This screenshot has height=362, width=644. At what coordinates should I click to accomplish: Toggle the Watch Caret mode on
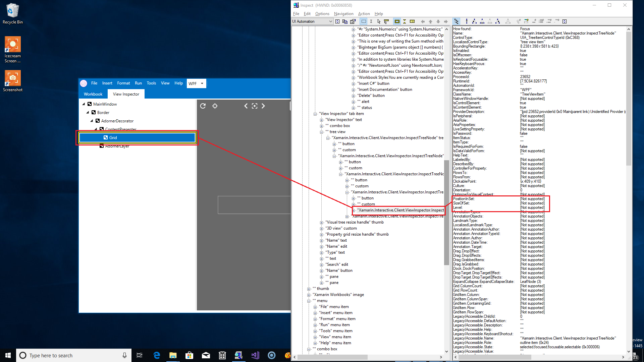pyautogui.click(x=371, y=21)
